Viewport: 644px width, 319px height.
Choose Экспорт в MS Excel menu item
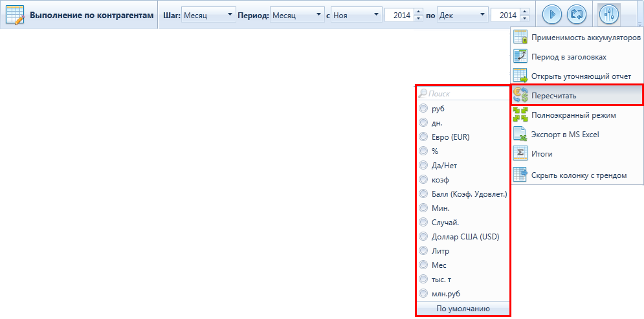tap(577, 134)
